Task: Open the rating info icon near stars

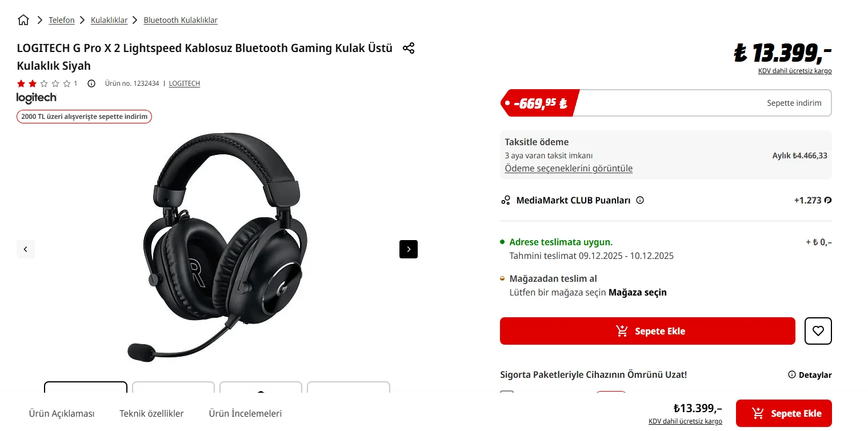Action: (91, 83)
